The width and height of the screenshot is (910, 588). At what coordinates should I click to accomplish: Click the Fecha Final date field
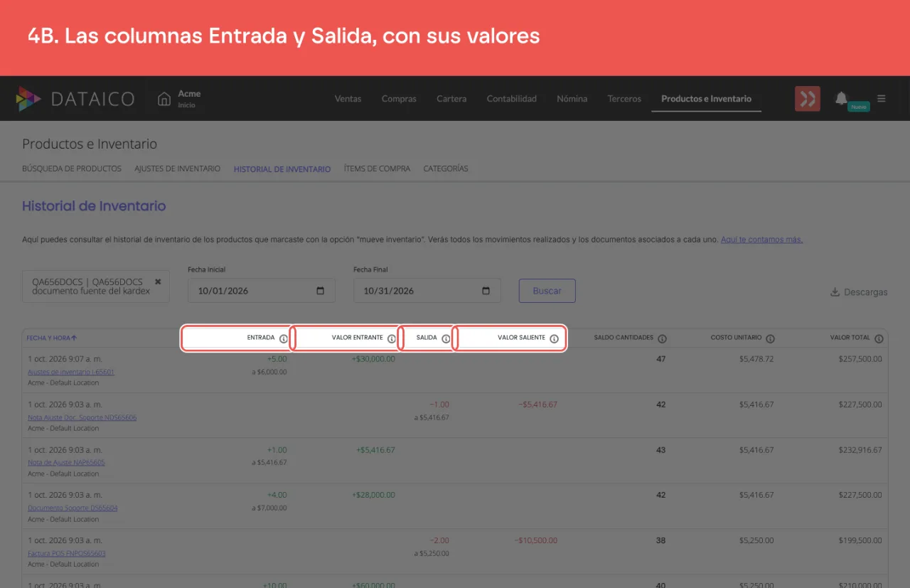pos(427,291)
